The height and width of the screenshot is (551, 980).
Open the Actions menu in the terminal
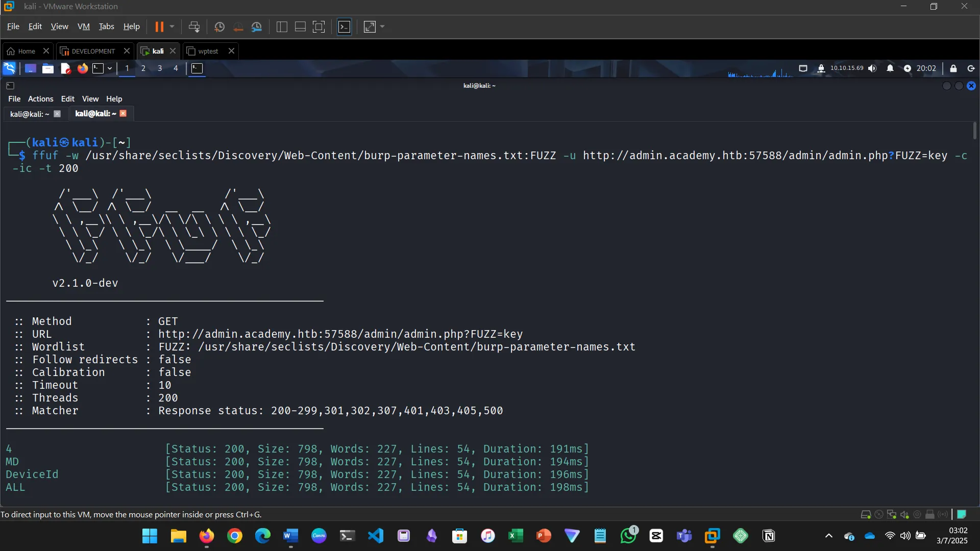40,98
